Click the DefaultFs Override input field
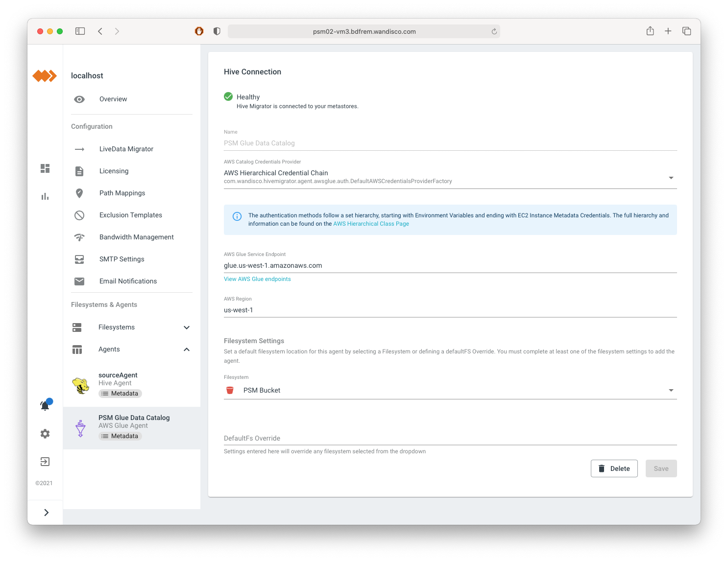 pyautogui.click(x=450, y=438)
